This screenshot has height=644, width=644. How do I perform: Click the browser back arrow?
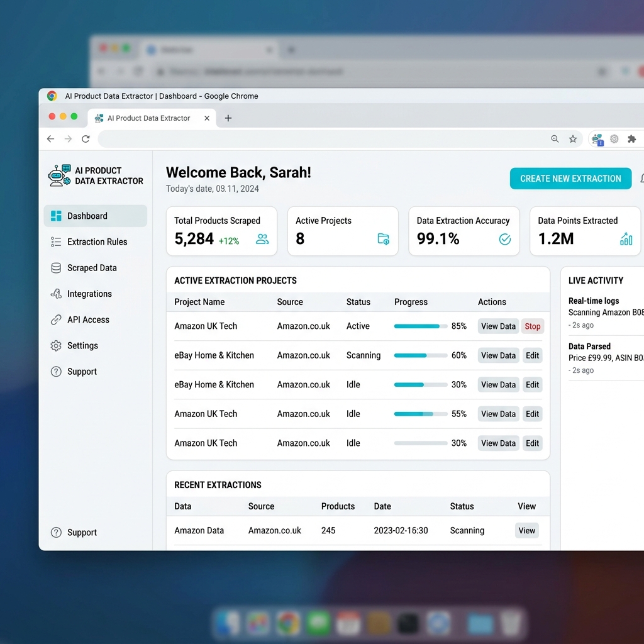pos(50,139)
